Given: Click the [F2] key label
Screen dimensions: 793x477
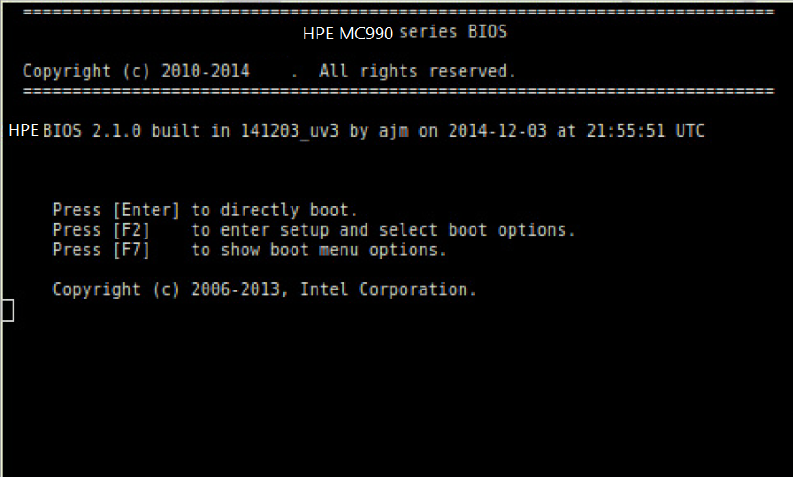Looking at the screenshot, I should coord(131,230).
